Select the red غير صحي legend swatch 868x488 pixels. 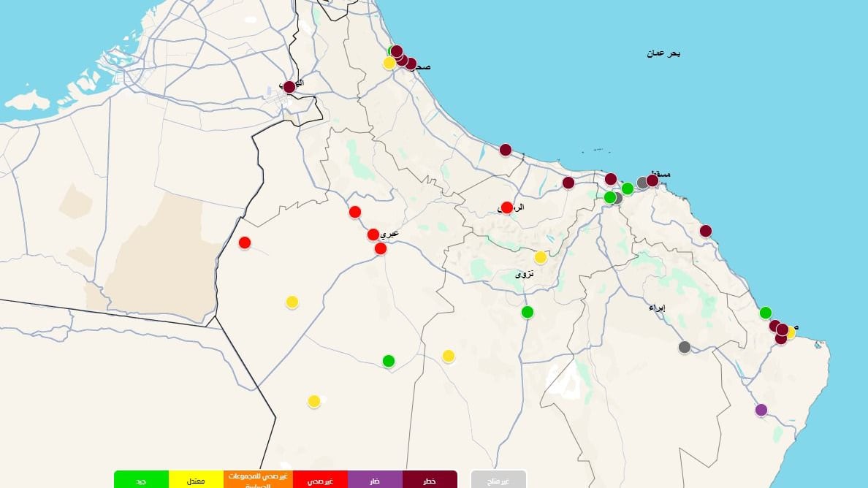point(320,480)
